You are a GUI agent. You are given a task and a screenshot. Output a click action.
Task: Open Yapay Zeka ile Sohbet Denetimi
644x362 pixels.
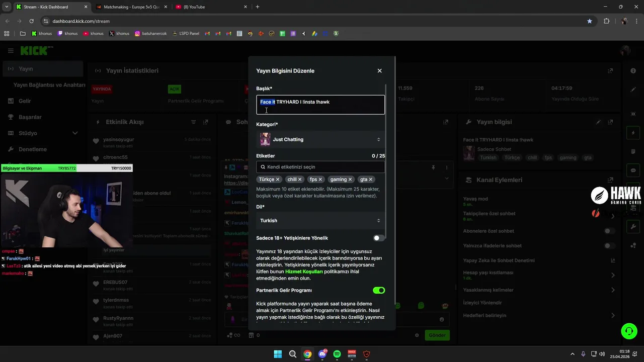click(539, 260)
